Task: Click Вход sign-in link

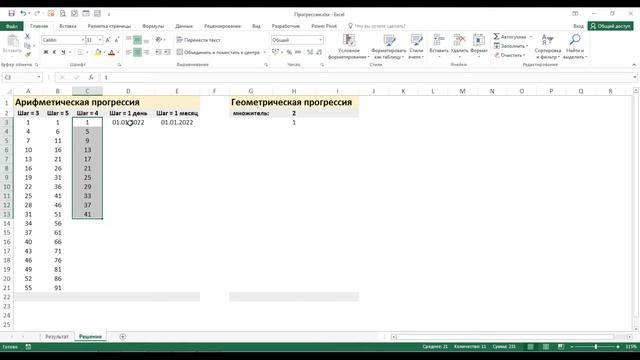Action: [578, 26]
